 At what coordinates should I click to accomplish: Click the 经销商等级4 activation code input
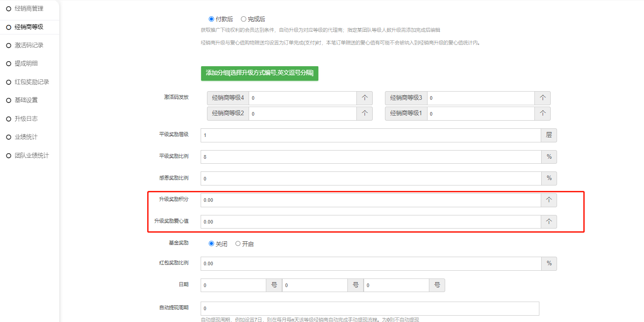(x=303, y=98)
